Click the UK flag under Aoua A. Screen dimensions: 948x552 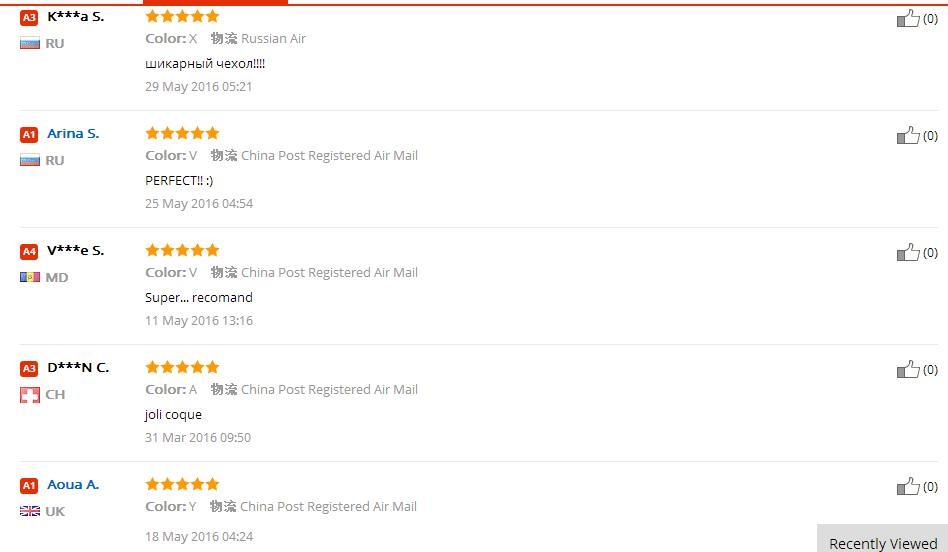coord(30,511)
